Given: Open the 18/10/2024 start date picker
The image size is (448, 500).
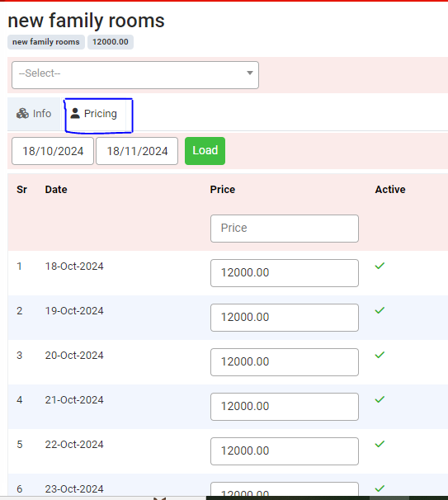Looking at the screenshot, I should (x=53, y=151).
